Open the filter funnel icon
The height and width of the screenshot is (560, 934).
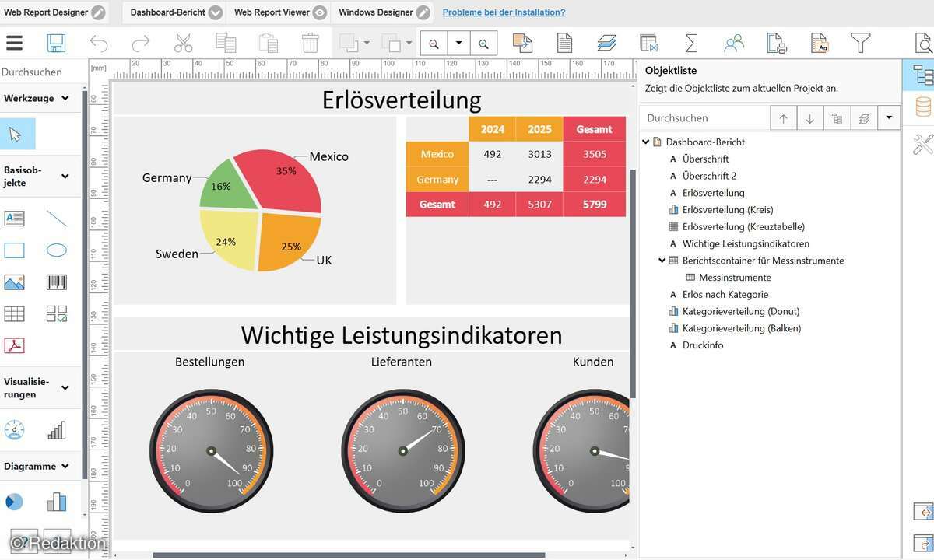[860, 43]
